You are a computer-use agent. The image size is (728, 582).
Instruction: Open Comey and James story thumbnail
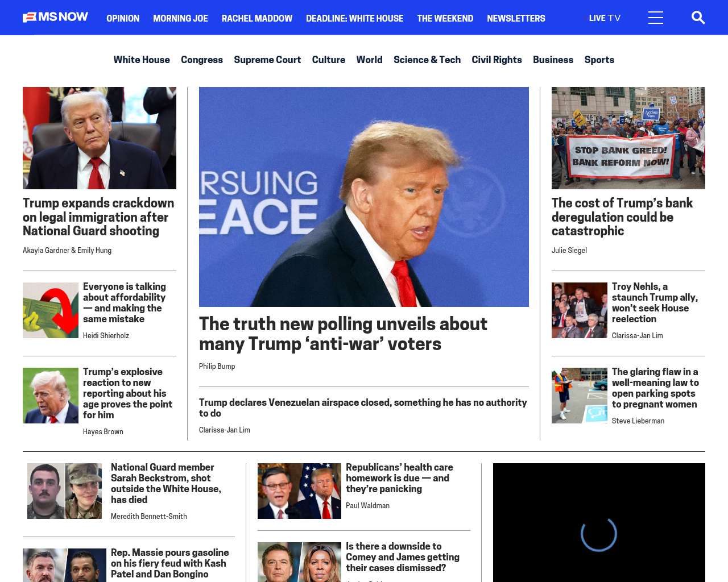299,562
